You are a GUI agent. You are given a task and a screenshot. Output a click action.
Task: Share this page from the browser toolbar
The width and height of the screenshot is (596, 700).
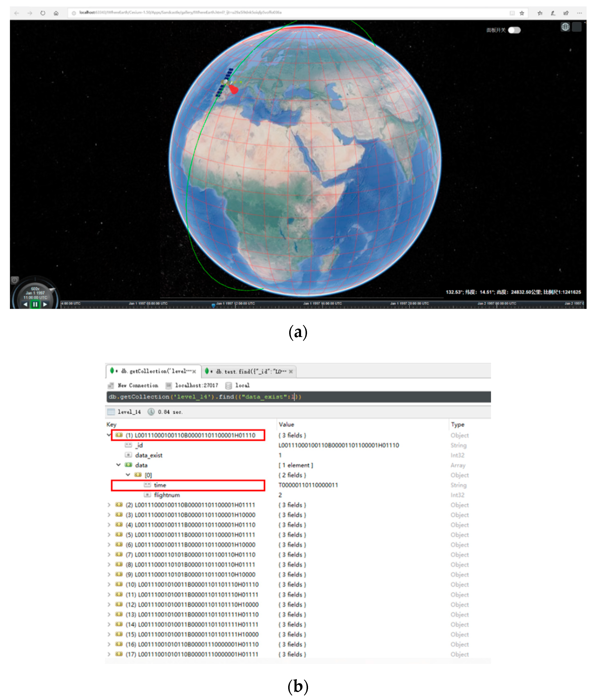566,13
